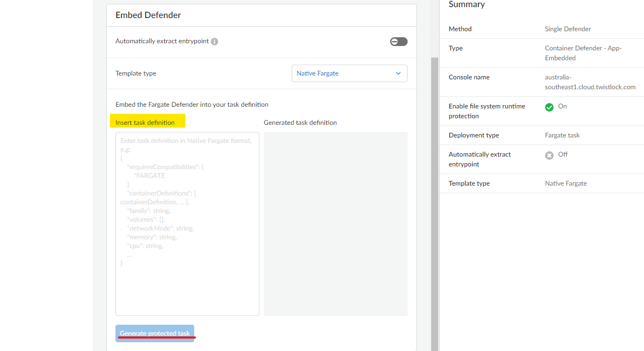Click 'Deployment type' label in Summary
Image resolution: width=644 pixels, height=351 pixels.
click(474, 135)
